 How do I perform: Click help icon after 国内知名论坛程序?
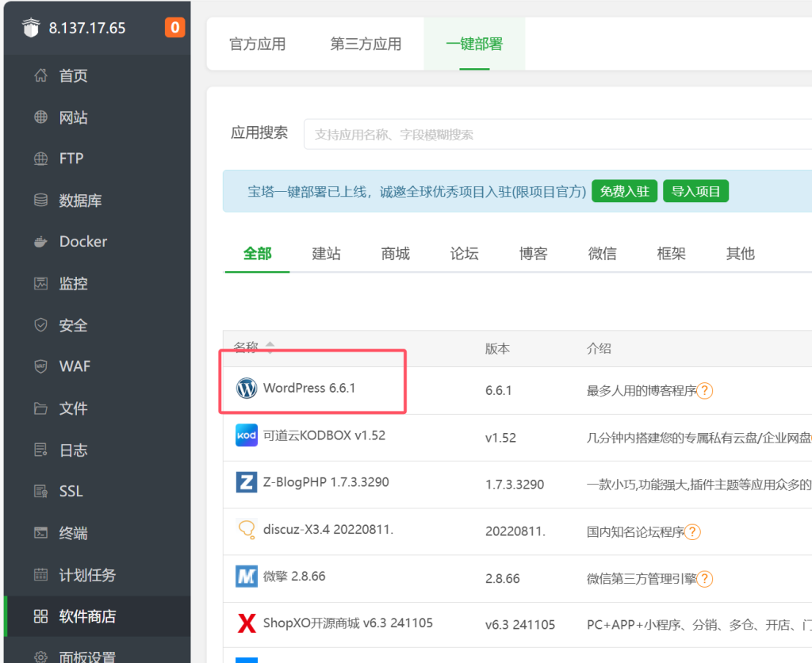tap(692, 532)
